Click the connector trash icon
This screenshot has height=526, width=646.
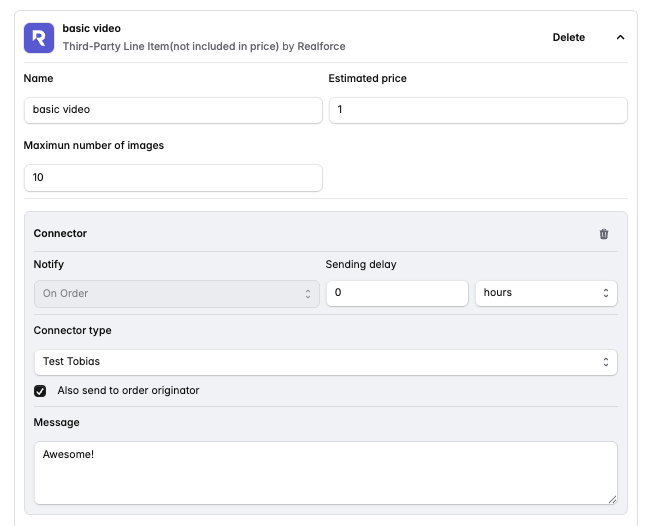click(x=603, y=234)
